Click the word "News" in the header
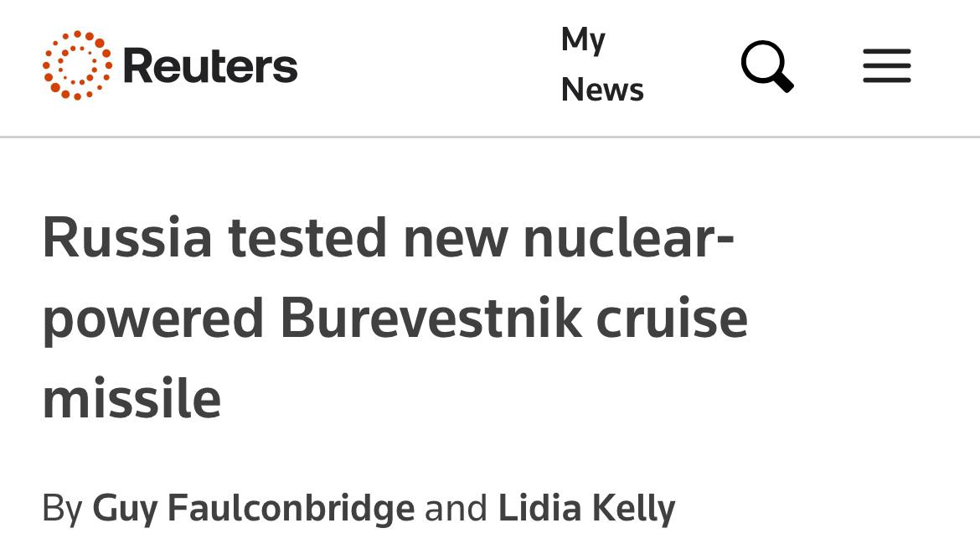The height and width of the screenshot is (549, 980). point(602,90)
